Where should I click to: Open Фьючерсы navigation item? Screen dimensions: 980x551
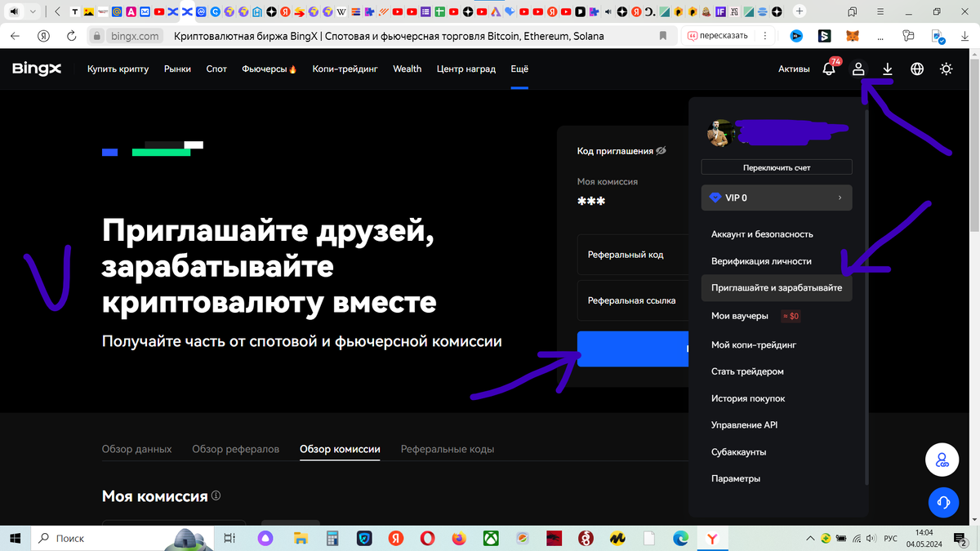coord(269,69)
